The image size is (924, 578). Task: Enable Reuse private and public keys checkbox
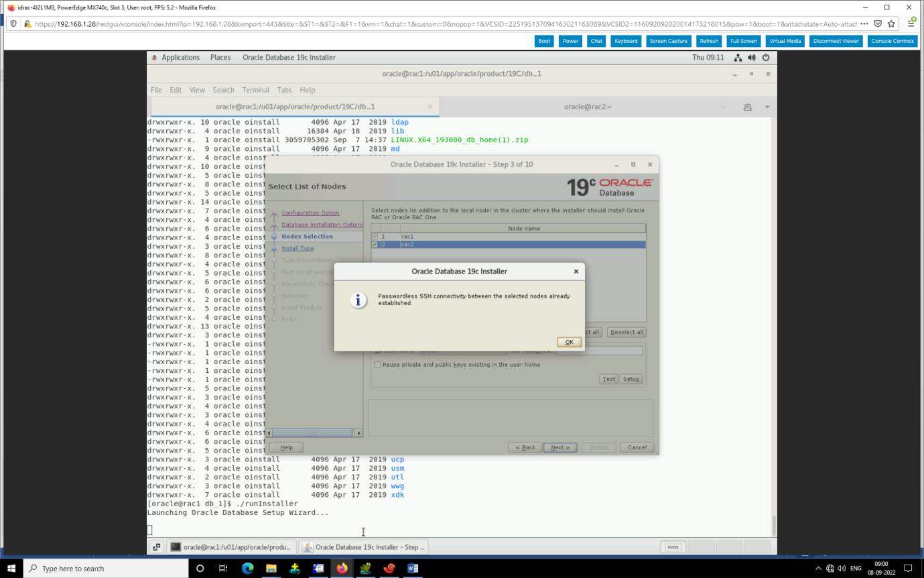pyautogui.click(x=377, y=365)
